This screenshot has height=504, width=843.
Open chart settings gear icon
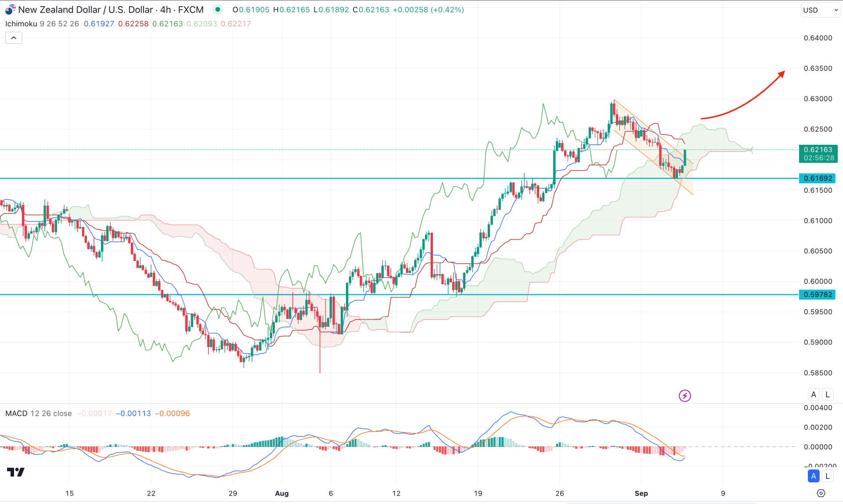[x=821, y=493]
